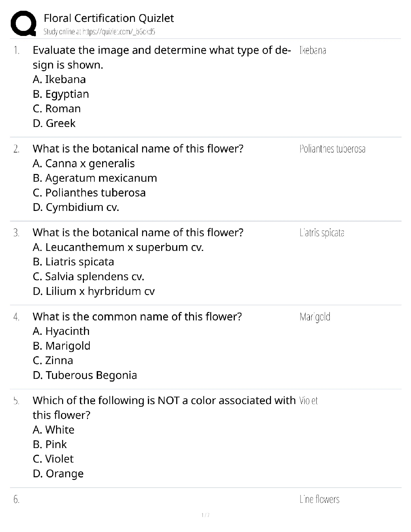The width and height of the screenshot is (411, 532).
Task: Open the quizlet.com study link
Action: pyautogui.click(x=99, y=32)
